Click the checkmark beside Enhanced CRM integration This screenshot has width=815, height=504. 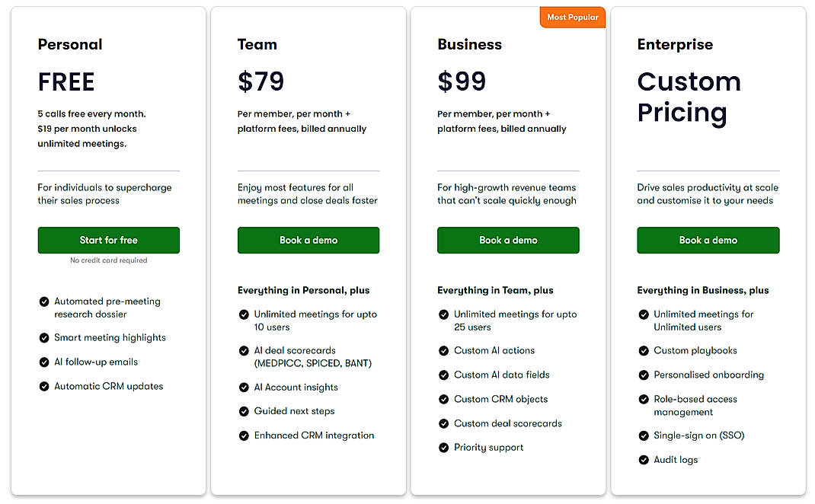click(244, 435)
